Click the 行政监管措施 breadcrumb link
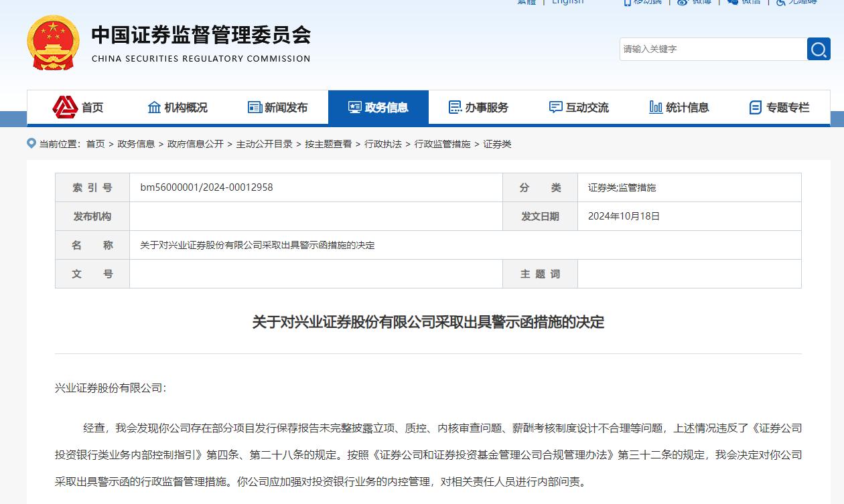This screenshot has height=504, width=844. pyautogui.click(x=443, y=144)
